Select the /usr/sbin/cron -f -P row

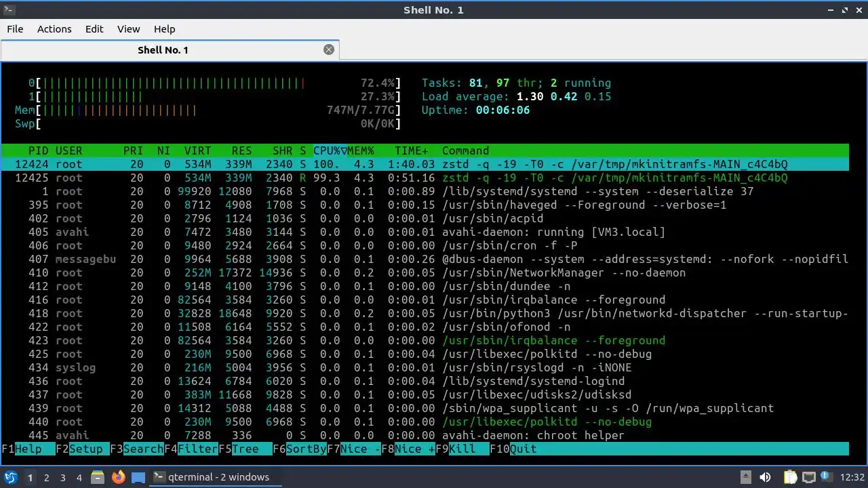pyautogui.click(x=425, y=245)
